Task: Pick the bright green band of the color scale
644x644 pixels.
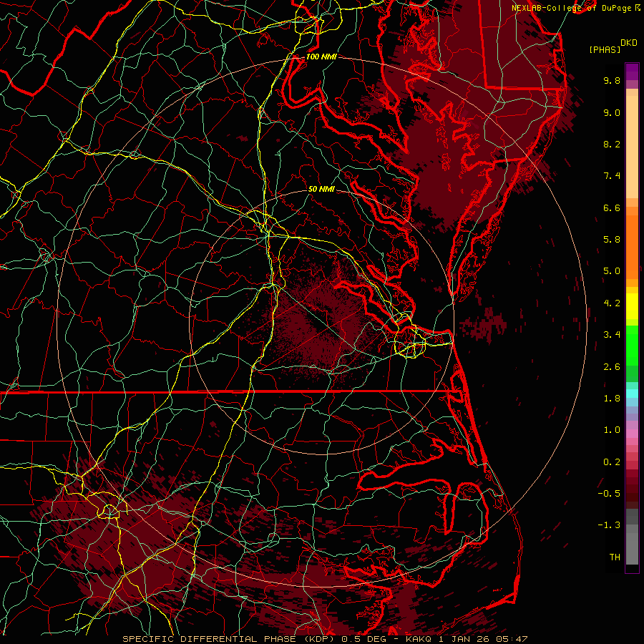Action: click(632, 346)
